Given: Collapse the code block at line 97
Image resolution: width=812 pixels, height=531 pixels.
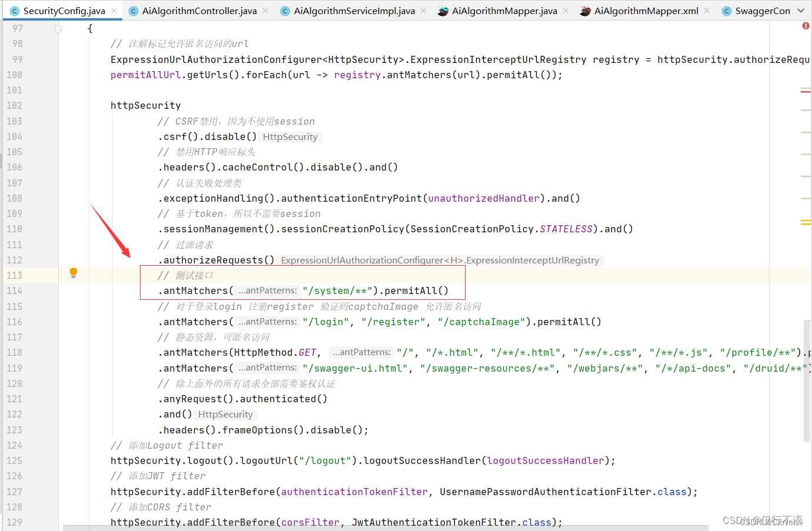Looking at the screenshot, I should tap(58, 29).
